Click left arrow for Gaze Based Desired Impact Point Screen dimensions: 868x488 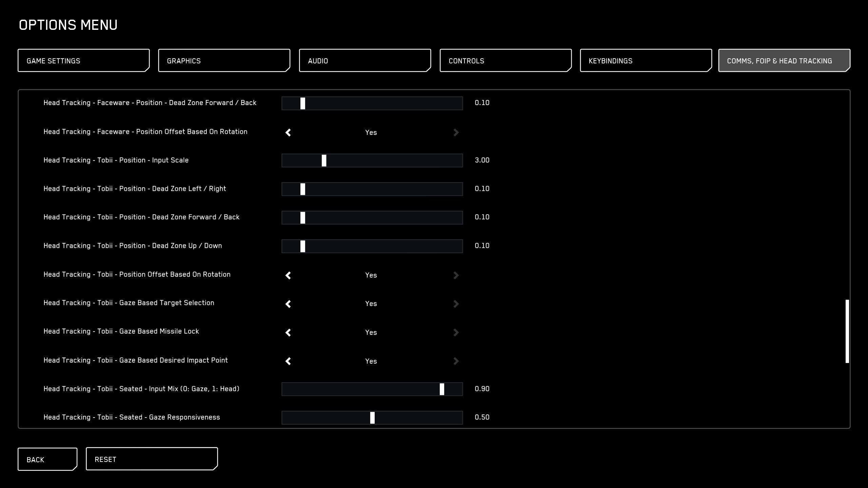pos(288,361)
